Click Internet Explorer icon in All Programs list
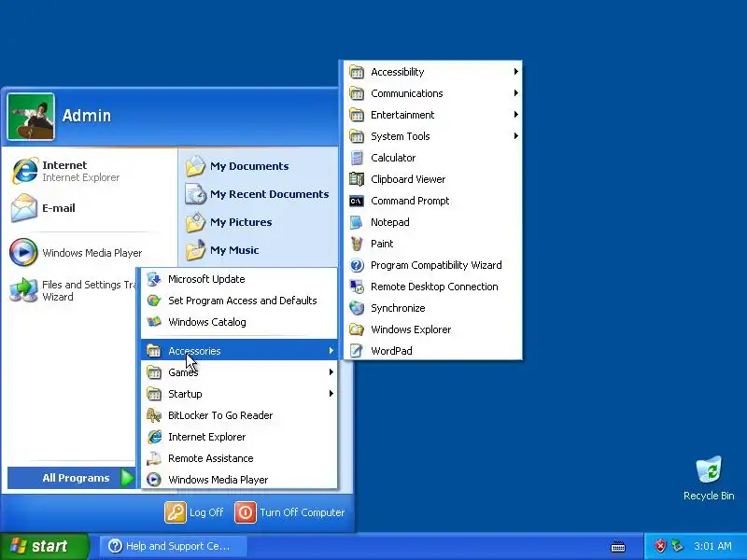Screen dimensions: 747x560 pos(154,437)
